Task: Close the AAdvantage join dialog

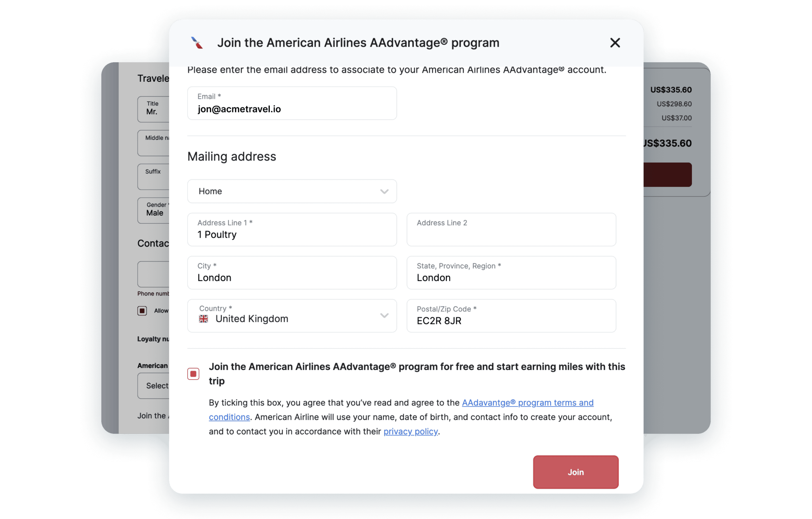Action: [x=615, y=43]
